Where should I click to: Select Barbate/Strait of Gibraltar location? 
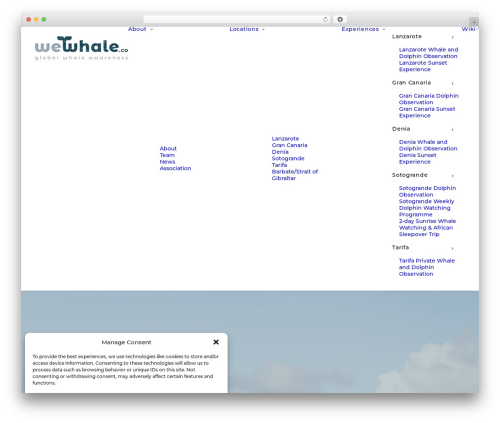(x=295, y=175)
